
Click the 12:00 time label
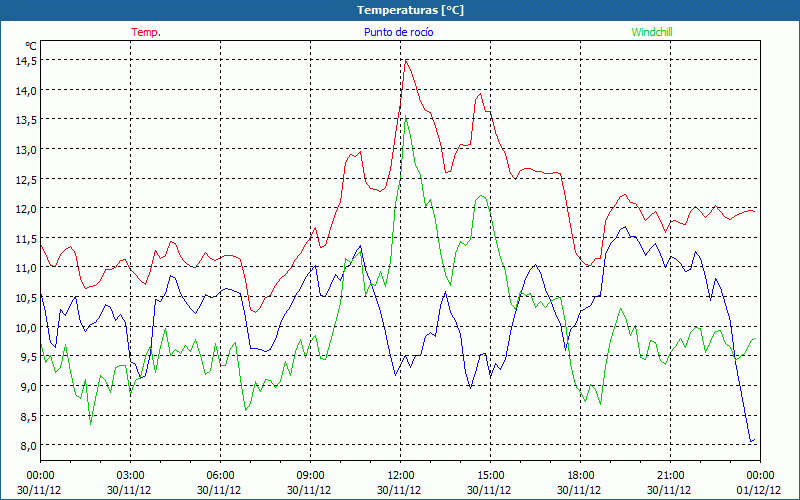coord(401,475)
